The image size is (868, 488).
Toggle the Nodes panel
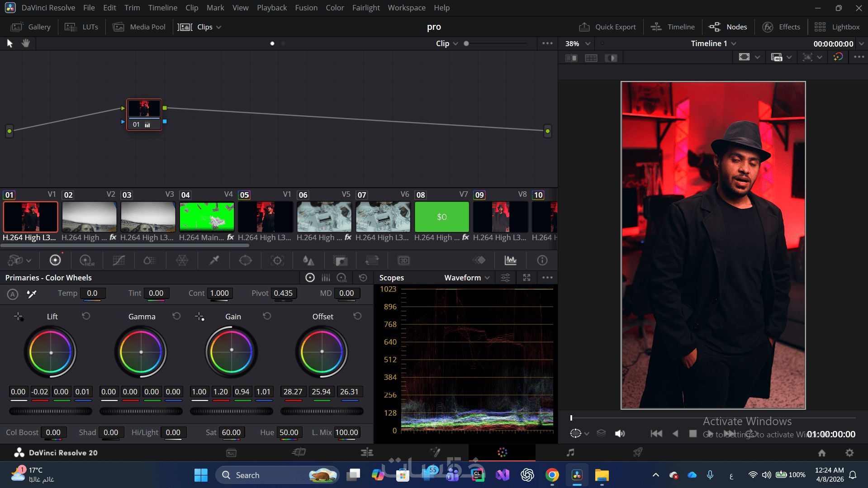coord(728,27)
